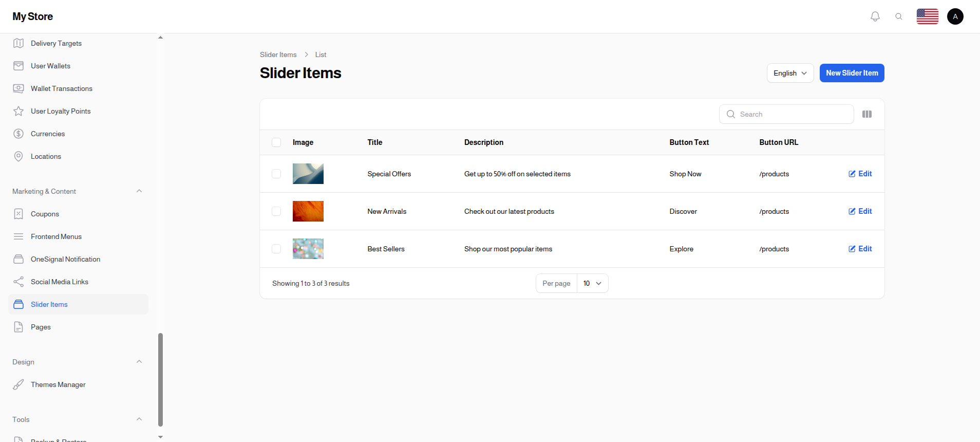Click the Locations pin icon

coord(18,156)
